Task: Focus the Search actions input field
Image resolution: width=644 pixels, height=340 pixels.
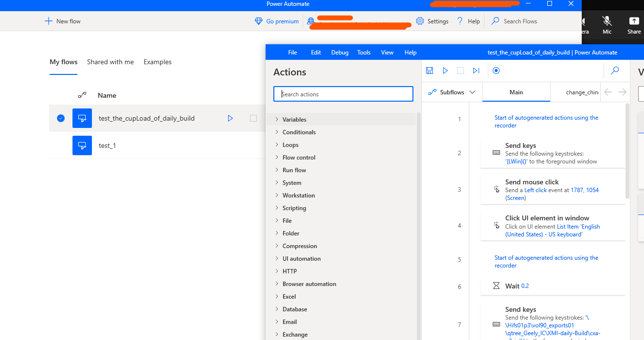Action: (x=343, y=94)
